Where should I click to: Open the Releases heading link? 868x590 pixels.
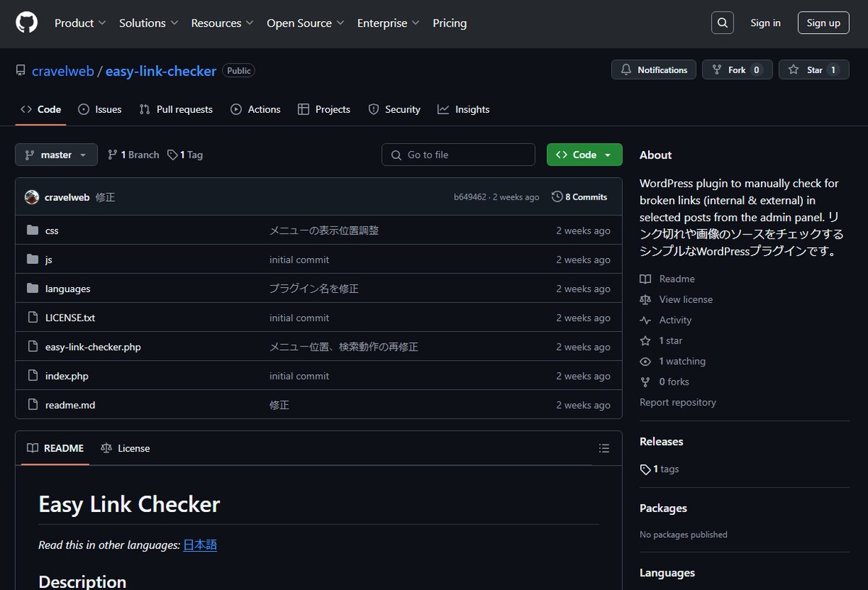pos(661,442)
